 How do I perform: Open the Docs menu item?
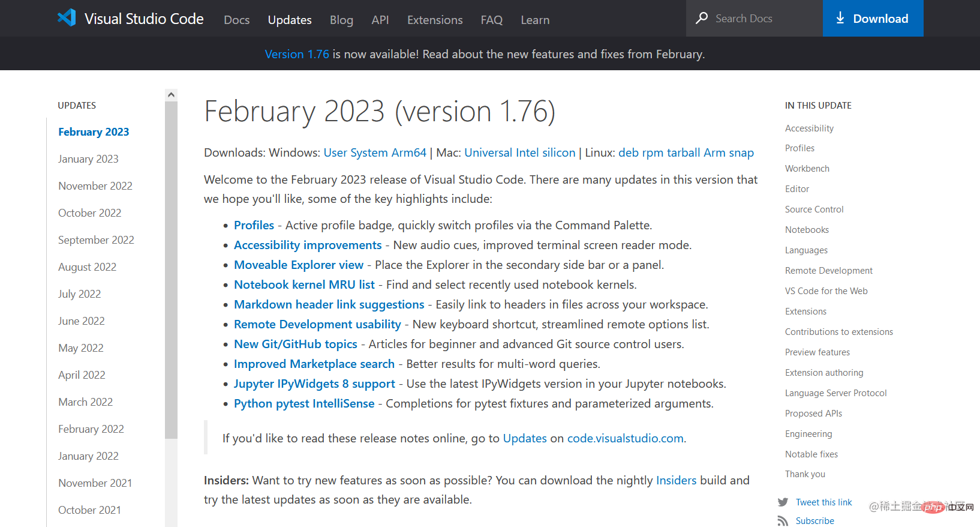236,20
